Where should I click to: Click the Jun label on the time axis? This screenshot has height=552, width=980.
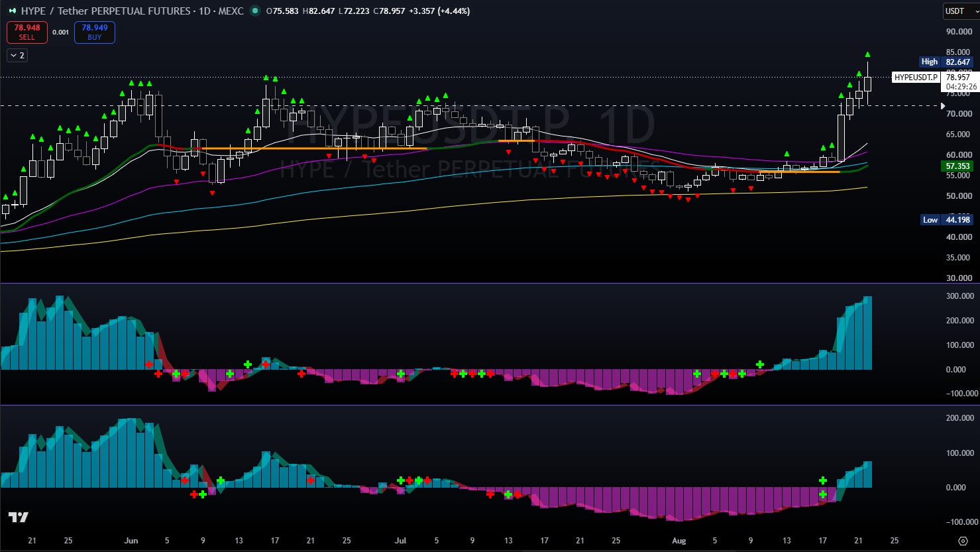(131, 541)
